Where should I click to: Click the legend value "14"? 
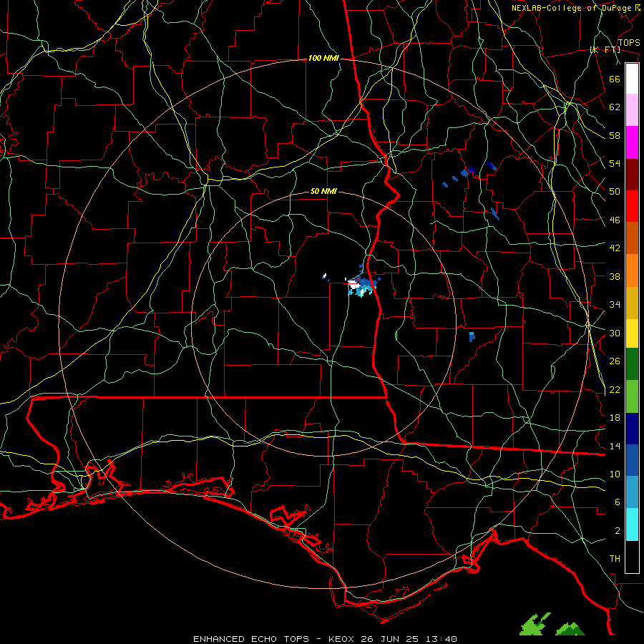click(615, 446)
